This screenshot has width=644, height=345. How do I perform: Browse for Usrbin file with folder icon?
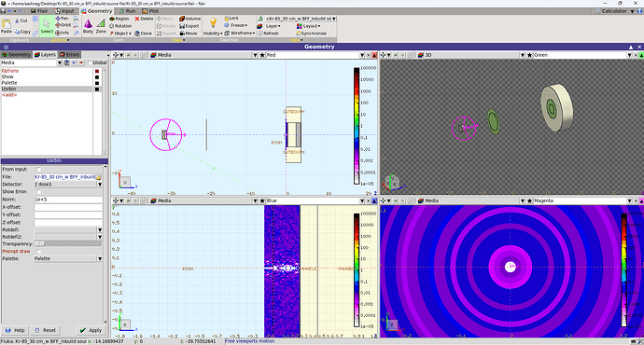[x=99, y=177]
